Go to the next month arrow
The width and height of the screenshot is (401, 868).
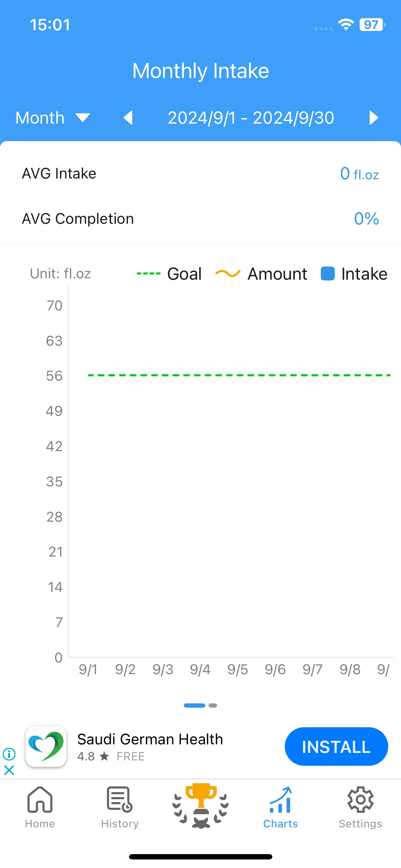(373, 118)
